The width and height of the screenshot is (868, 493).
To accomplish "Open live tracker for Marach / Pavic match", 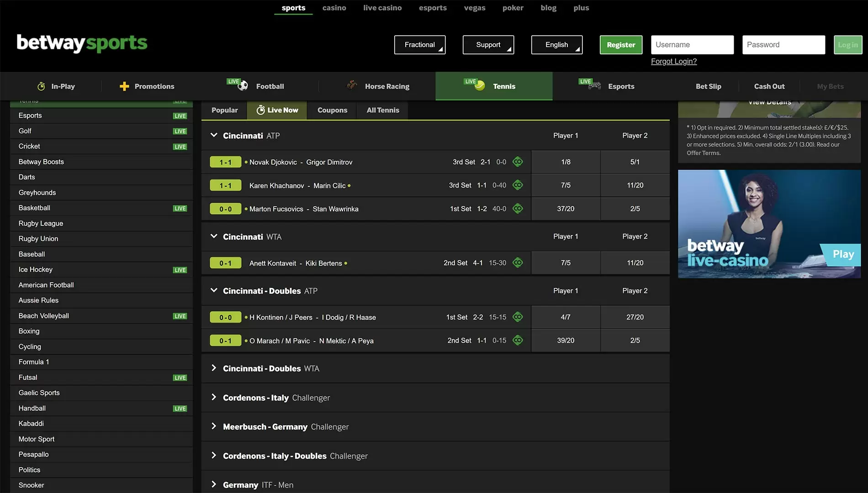I will point(518,340).
